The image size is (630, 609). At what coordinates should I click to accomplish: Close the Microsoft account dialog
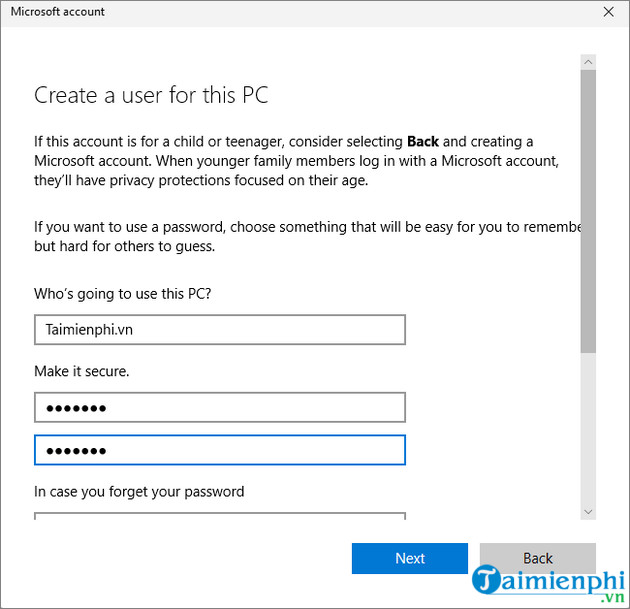tap(609, 12)
